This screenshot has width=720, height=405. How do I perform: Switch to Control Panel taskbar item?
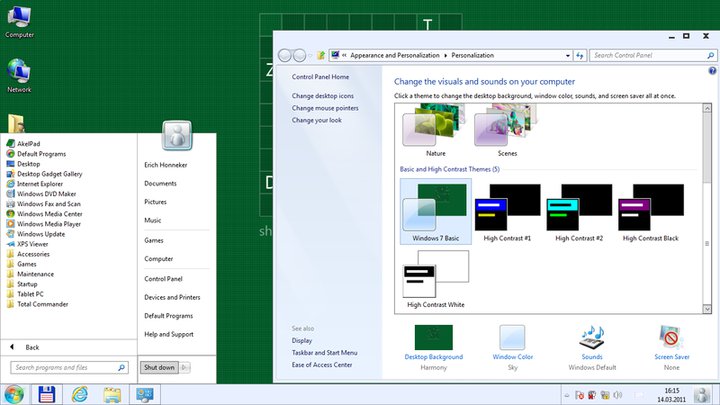(145, 394)
